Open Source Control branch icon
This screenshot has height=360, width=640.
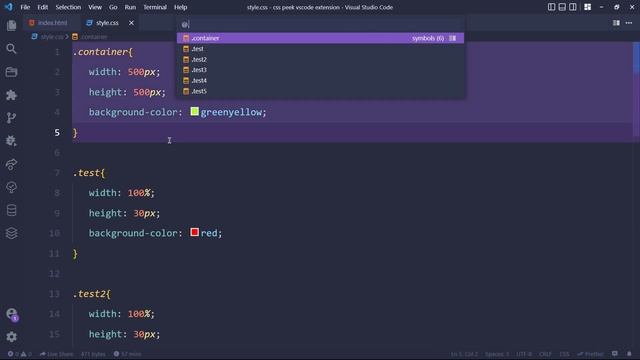click(x=11, y=118)
